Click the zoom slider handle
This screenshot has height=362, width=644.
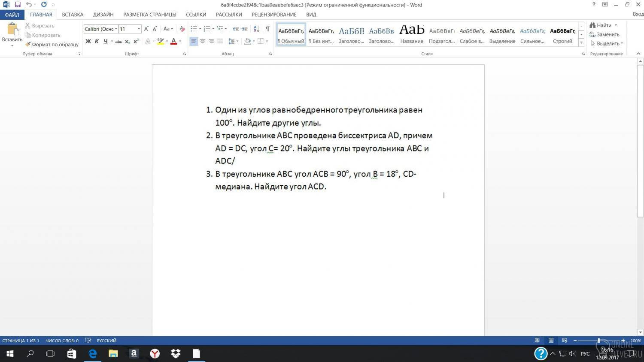pyautogui.click(x=599, y=341)
